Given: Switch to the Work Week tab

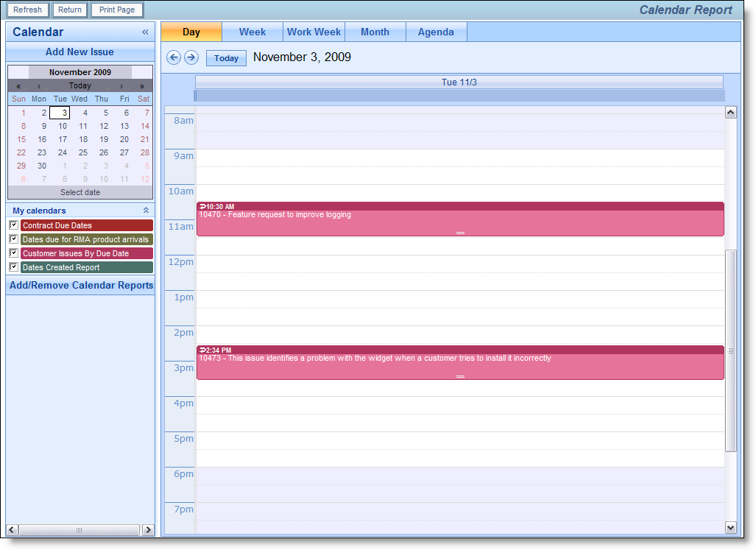Looking at the screenshot, I should click(314, 32).
